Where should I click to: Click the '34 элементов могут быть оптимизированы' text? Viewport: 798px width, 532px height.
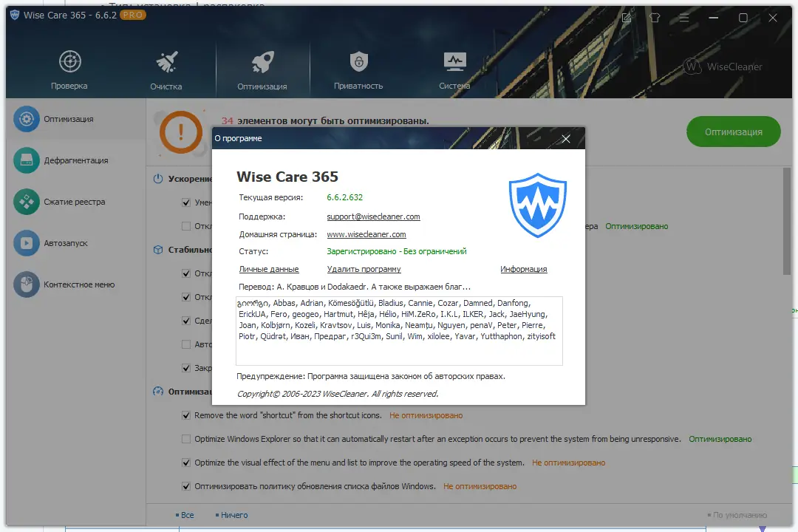[325, 120]
